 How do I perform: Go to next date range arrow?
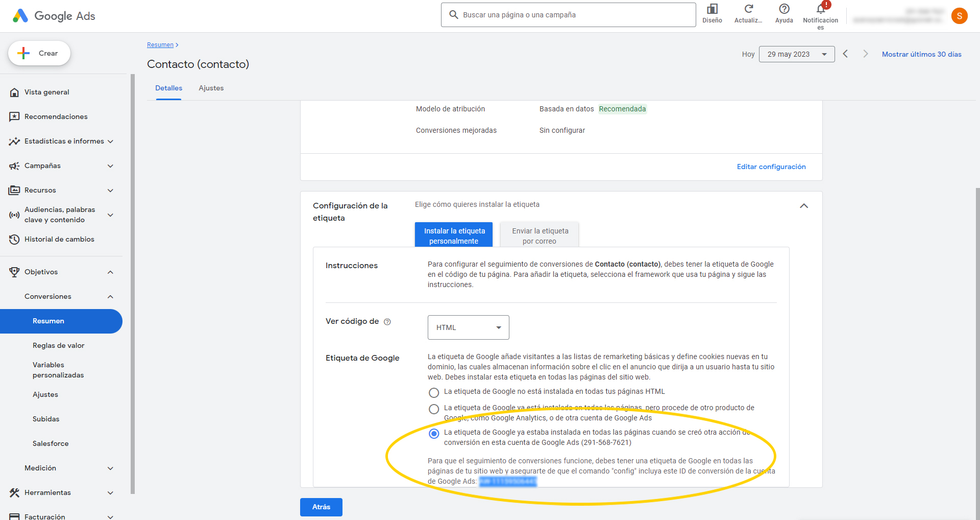pyautogui.click(x=866, y=54)
